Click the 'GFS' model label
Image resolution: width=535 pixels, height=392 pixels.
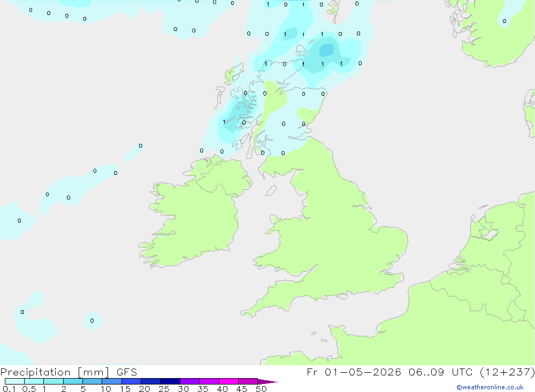(x=127, y=372)
